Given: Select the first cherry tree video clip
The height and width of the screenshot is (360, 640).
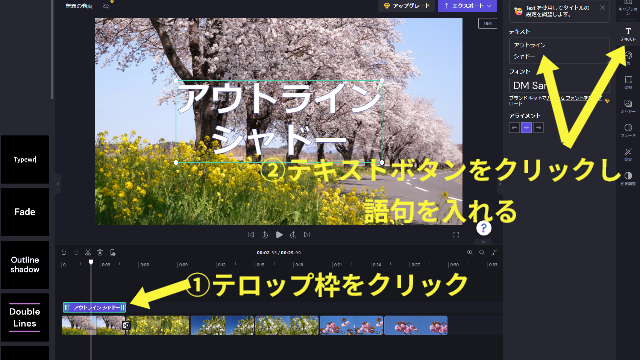Looking at the screenshot, I should click(x=93, y=325).
